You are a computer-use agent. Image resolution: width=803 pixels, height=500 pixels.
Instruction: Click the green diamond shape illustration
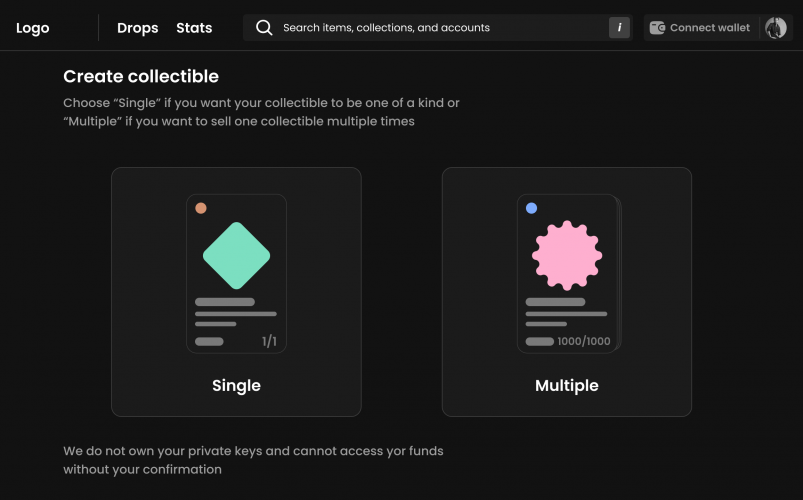click(236, 256)
